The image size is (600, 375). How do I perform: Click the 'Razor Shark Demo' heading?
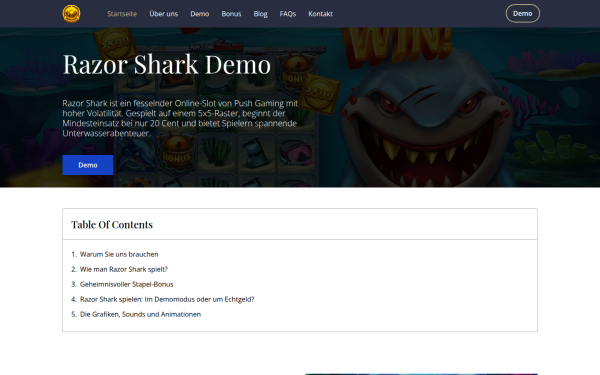coord(167,64)
